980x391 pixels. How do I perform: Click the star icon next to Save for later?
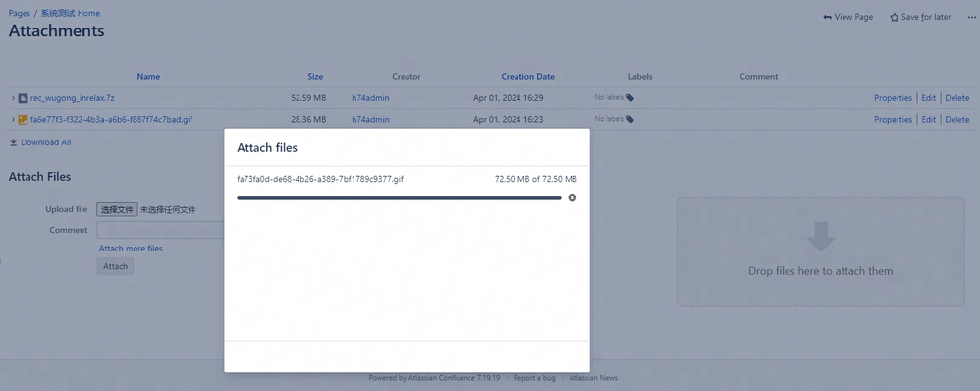(x=895, y=17)
